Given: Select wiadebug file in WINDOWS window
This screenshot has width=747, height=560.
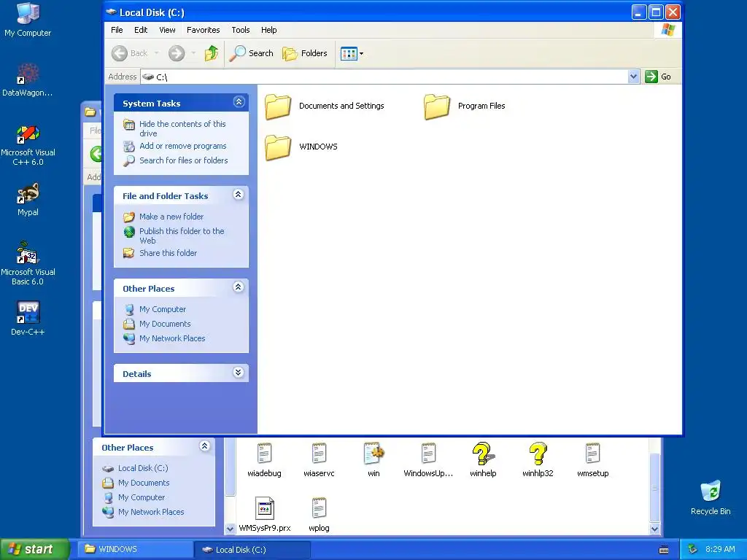Looking at the screenshot, I should (264, 460).
